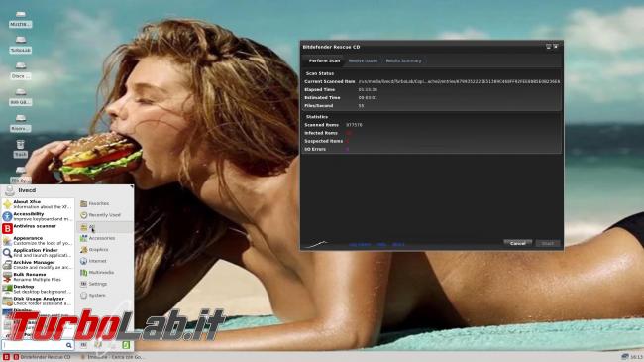Open the Settings category

click(105, 284)
